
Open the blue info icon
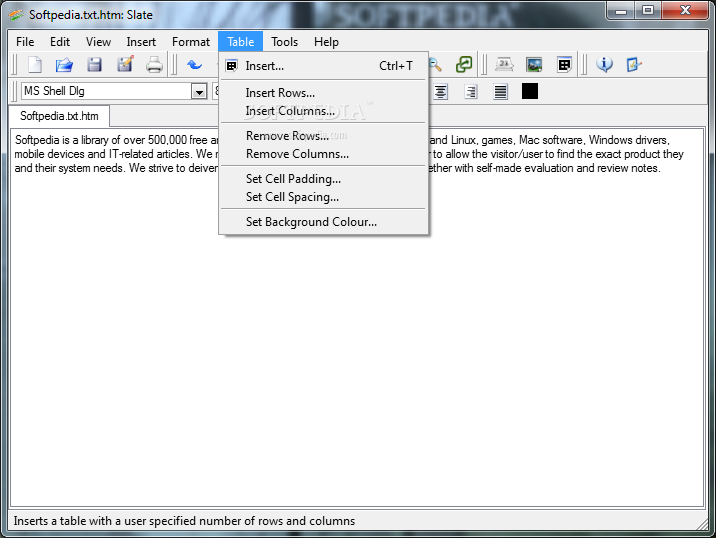click(x=604, y=65)
